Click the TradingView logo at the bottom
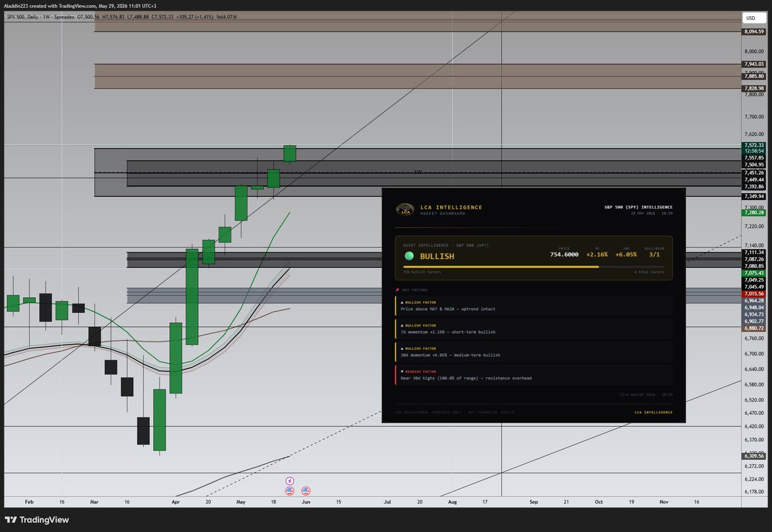Screen dimensions: 772x532 tap(37, 520)
